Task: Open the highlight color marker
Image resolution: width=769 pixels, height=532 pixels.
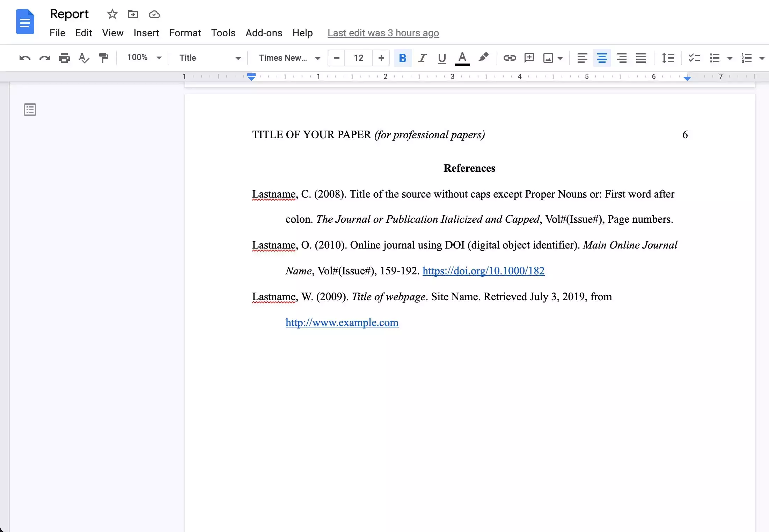Action: (x=484, y=57)
